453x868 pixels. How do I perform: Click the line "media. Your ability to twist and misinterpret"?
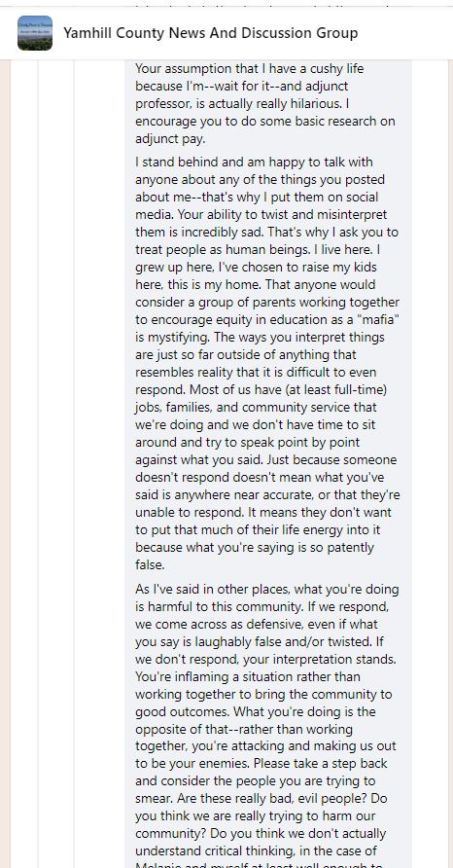tap(261, 214)
